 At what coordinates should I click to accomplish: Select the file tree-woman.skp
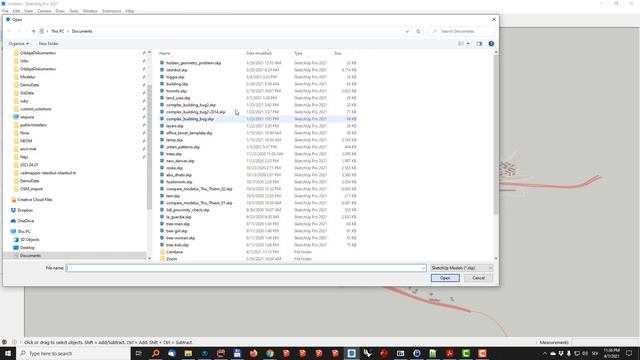(180, 238)
